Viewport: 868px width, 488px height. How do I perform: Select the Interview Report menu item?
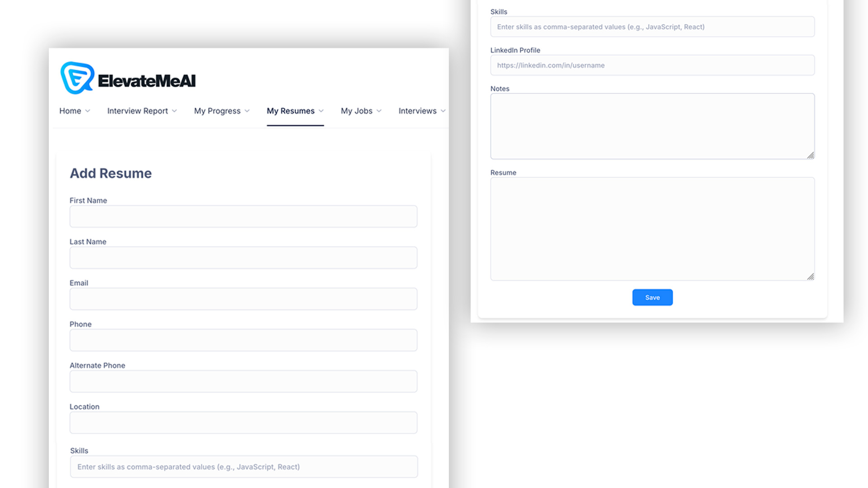pos(137,111)
